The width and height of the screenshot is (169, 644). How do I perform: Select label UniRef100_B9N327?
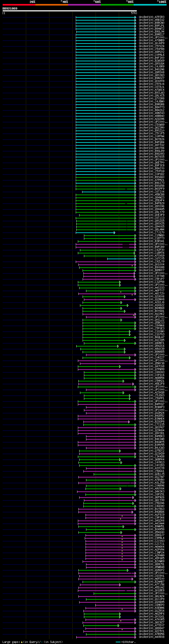(152, 78)
